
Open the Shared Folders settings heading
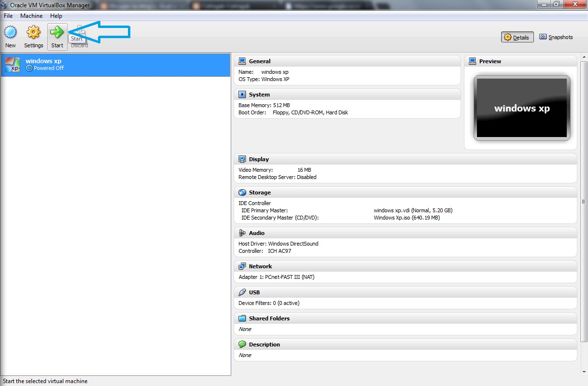click(269, 318)
